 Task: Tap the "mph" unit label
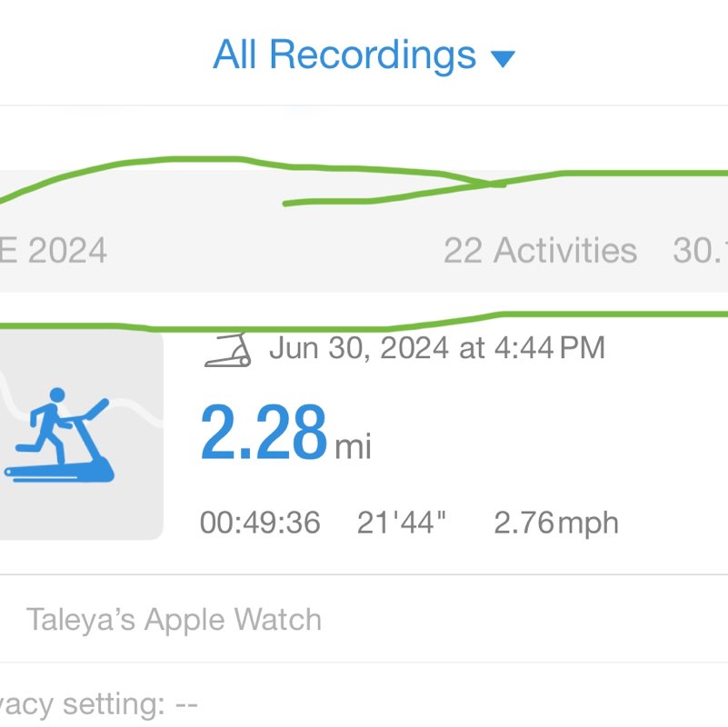588,523
